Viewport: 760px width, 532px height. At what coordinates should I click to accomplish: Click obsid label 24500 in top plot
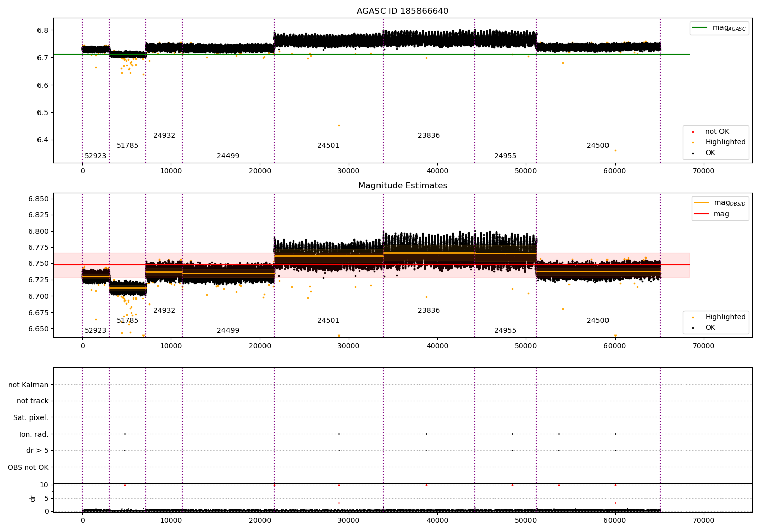(598, 145)
